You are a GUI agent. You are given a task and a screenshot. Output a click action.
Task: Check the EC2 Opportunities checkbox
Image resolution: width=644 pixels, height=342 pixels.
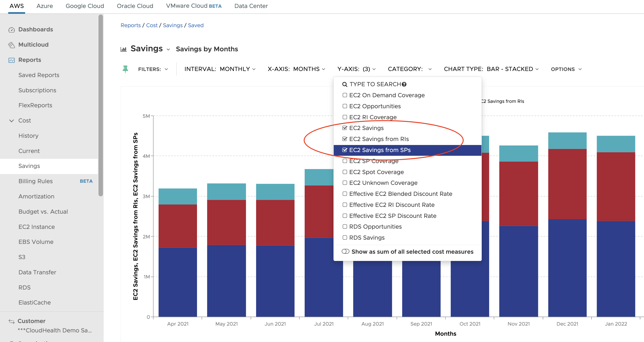[x=345, y=106]
